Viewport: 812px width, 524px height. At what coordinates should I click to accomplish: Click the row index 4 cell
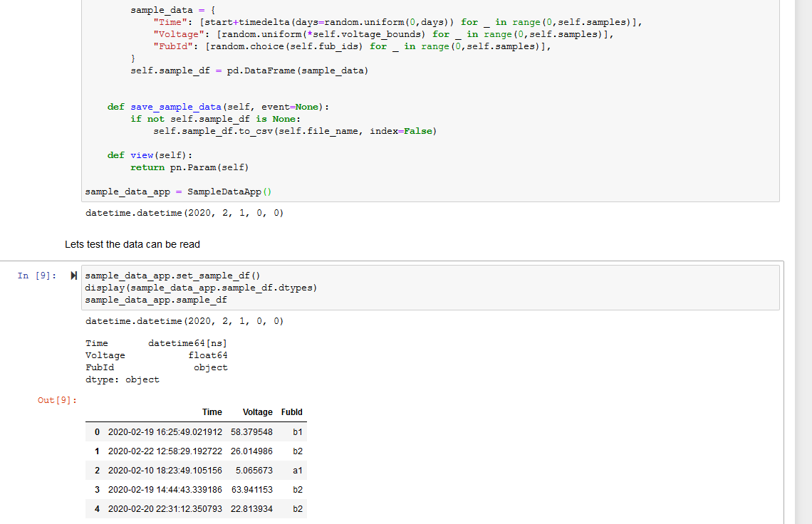tap(97, 508)
